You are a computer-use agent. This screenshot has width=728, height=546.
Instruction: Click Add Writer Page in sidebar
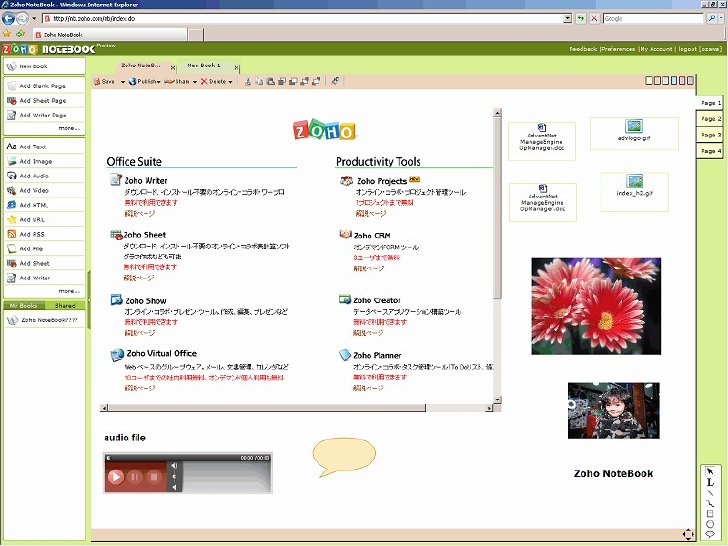tap(44, 115)
